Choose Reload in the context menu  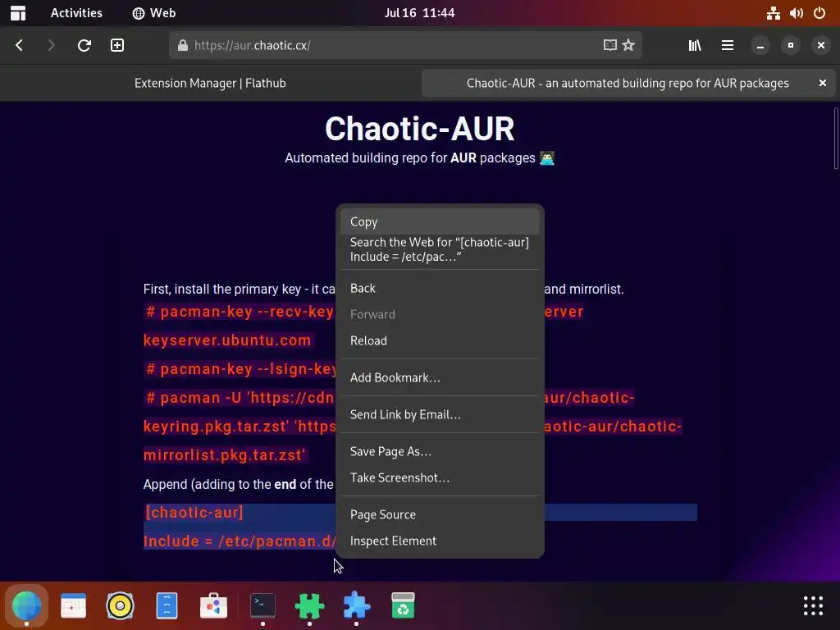(440, 340)
